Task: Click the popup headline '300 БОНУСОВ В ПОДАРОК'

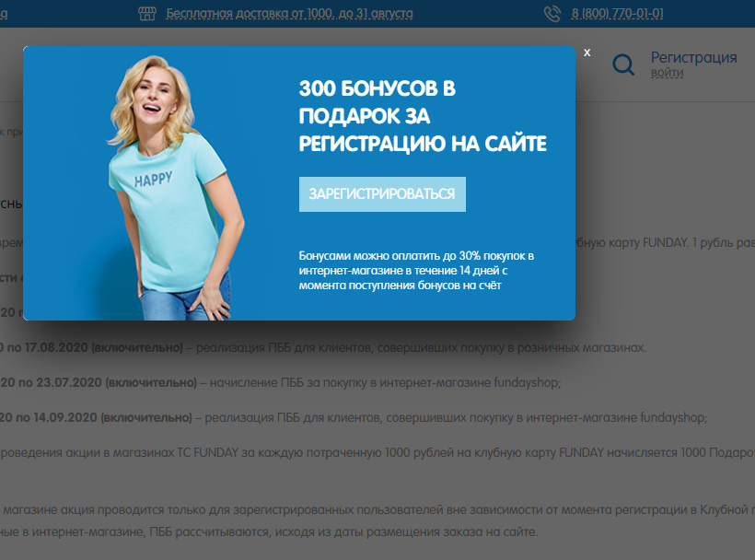Action: pos(377,102)
